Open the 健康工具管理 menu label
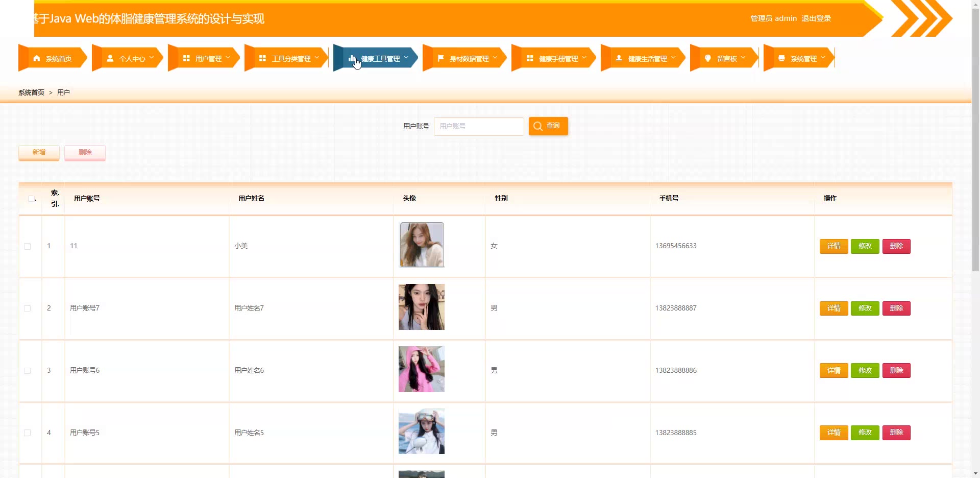 tap(381, 59)
